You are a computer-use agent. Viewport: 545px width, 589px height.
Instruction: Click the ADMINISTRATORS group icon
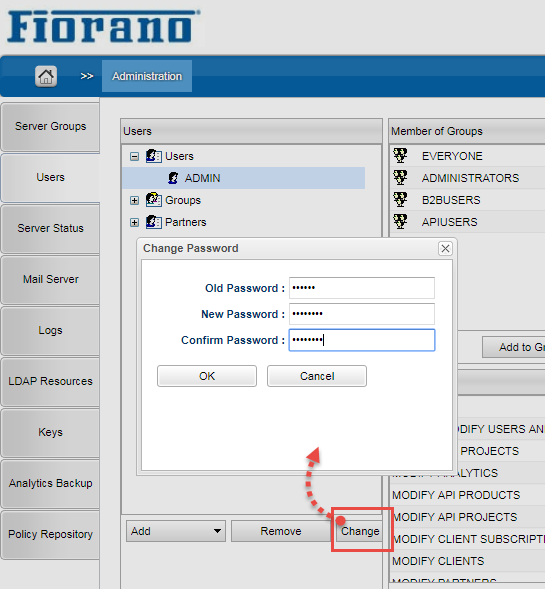(x=400, y=177)
